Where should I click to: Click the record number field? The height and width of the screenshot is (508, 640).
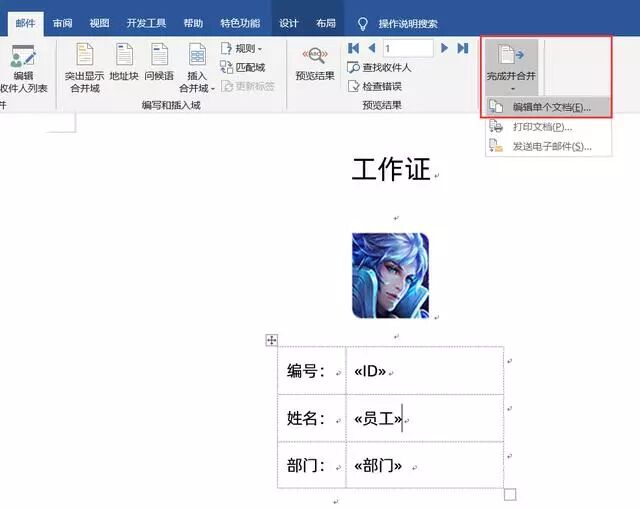[x=407, y=49]
